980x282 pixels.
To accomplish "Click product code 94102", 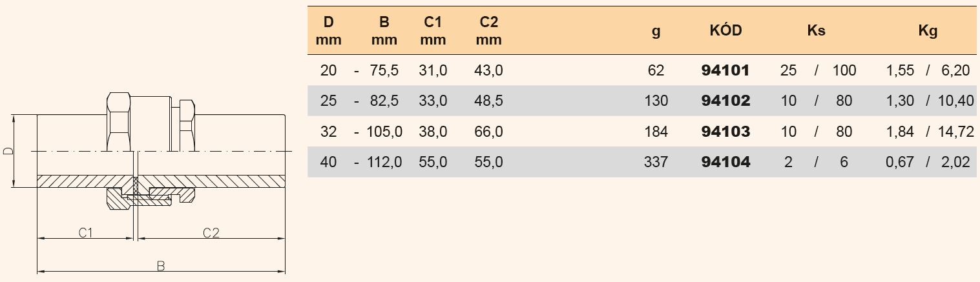I will click(x=725, y=101).
